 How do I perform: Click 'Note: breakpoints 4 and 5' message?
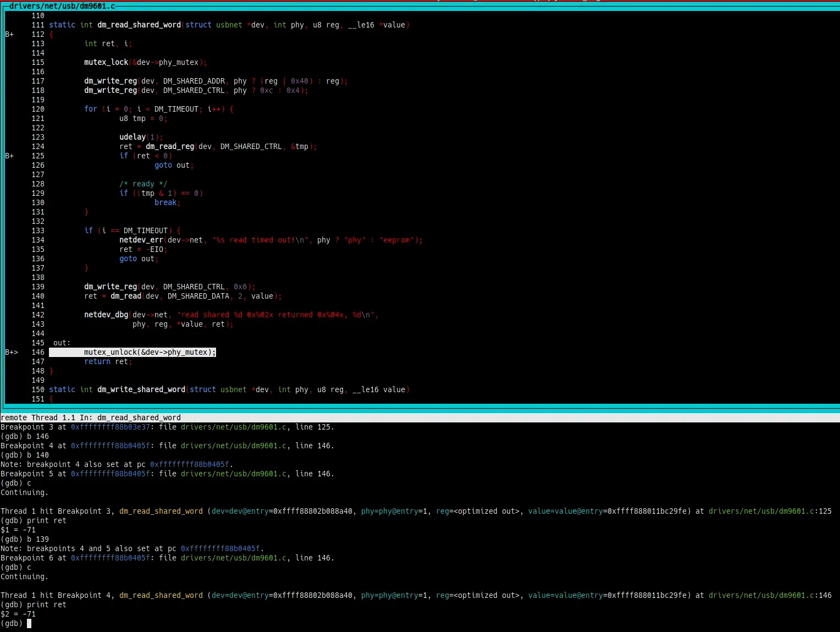132,548
